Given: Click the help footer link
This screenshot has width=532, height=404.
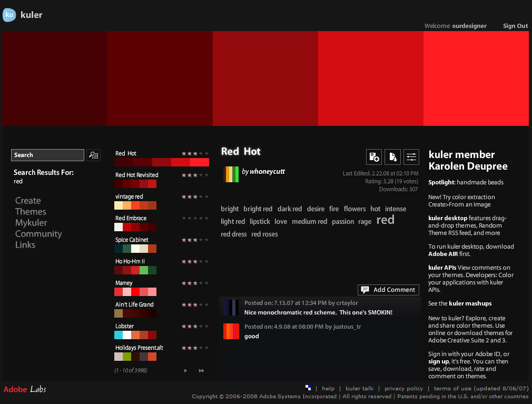Looking at the screenshot, I should (328, 388).
